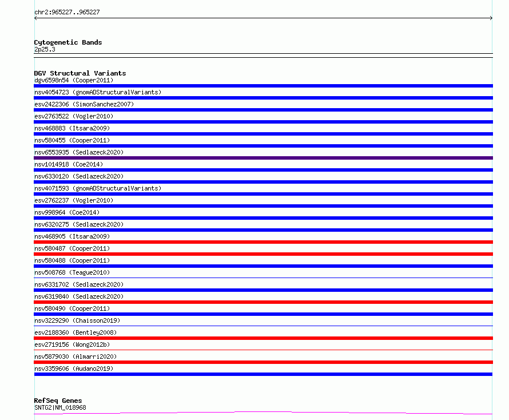Click the nsv5879030 (Almarri2020) label
The width and height of the screenshot is (509, 420).
click(75, 356)
